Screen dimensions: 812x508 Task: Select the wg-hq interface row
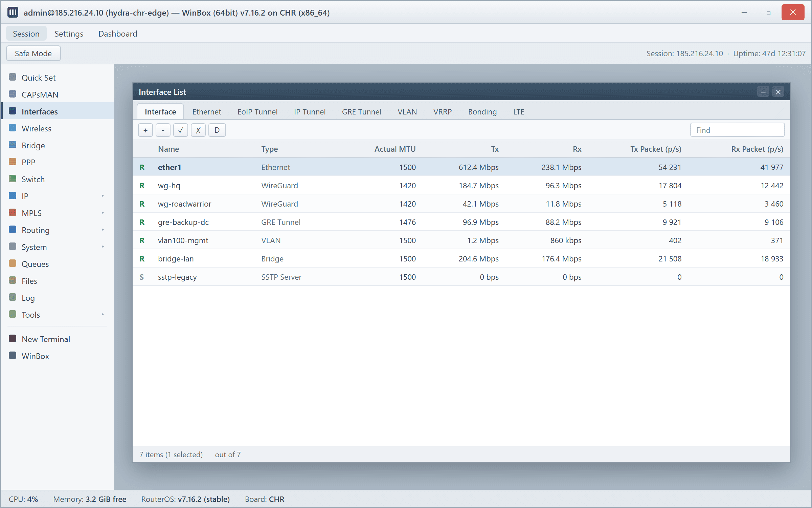[461, 186]
